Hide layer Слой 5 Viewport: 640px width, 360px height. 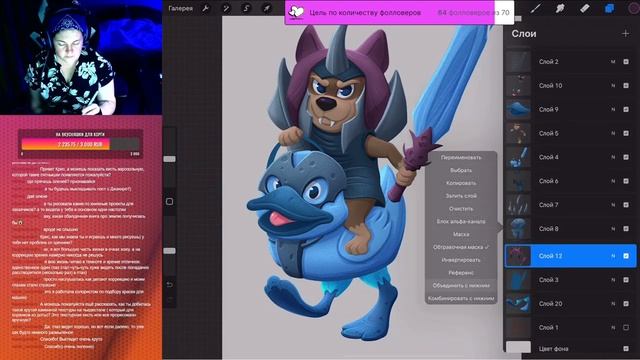626,133
